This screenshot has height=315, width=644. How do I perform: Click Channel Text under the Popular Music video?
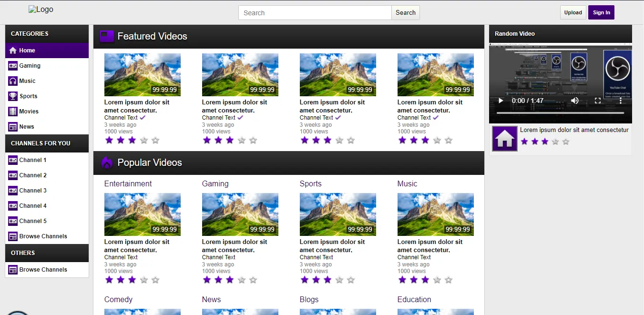pos(414,257)
